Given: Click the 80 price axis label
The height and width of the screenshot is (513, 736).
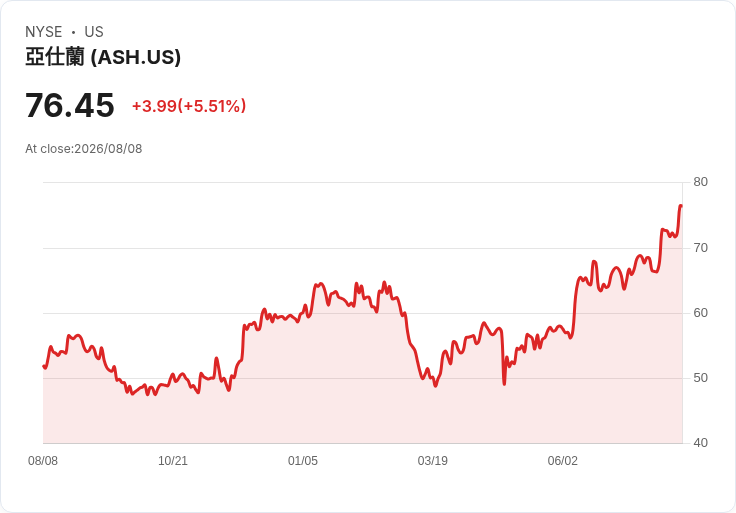Looking at the screenshot, I should 700,182.
